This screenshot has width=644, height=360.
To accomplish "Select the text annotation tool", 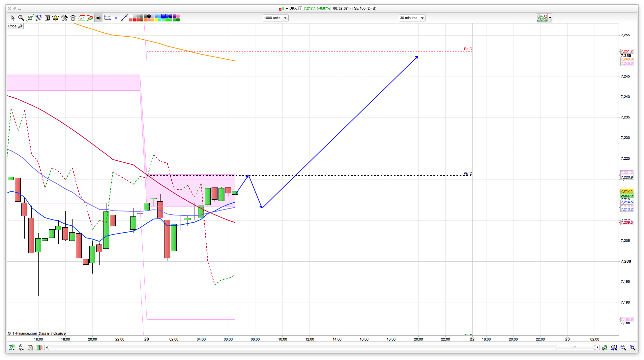I will pyautogui.click(x=47, y=18).
